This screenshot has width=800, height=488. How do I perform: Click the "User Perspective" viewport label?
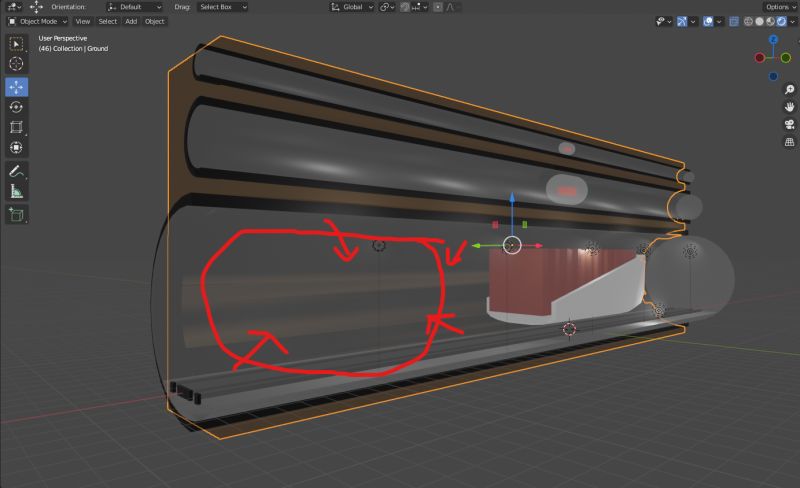click(x=63, y=38)
